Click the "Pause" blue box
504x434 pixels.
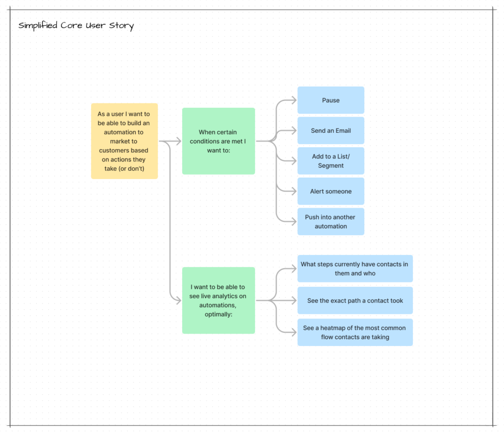point(331,100)
